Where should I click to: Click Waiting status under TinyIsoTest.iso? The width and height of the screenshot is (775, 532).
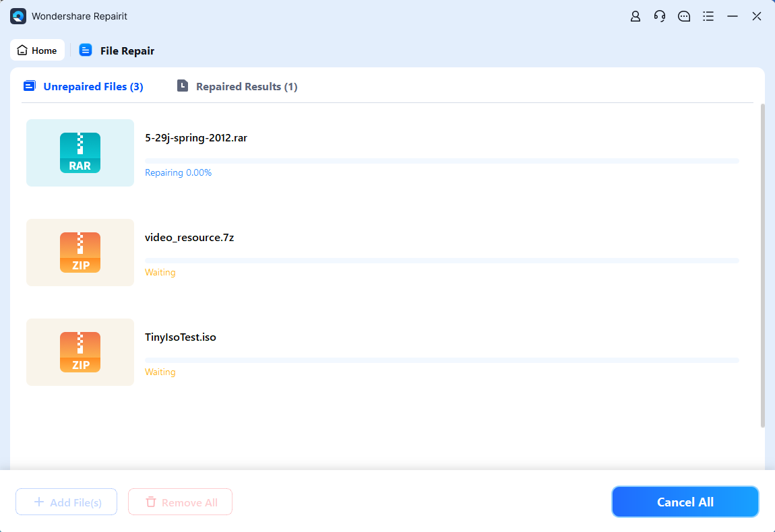pyautogui.click(x=160, y=372)
